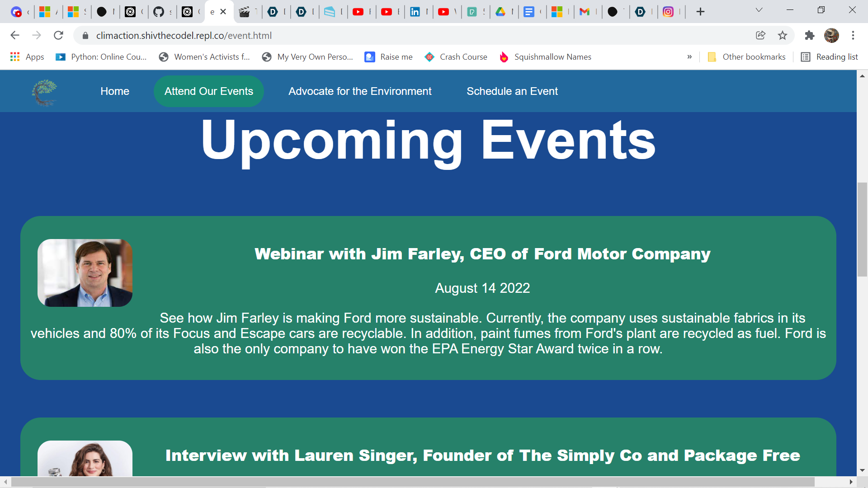Expand hidden bookmarks double chevron
868x488 pixels.
pyautogui.click(x=689, y=57)
